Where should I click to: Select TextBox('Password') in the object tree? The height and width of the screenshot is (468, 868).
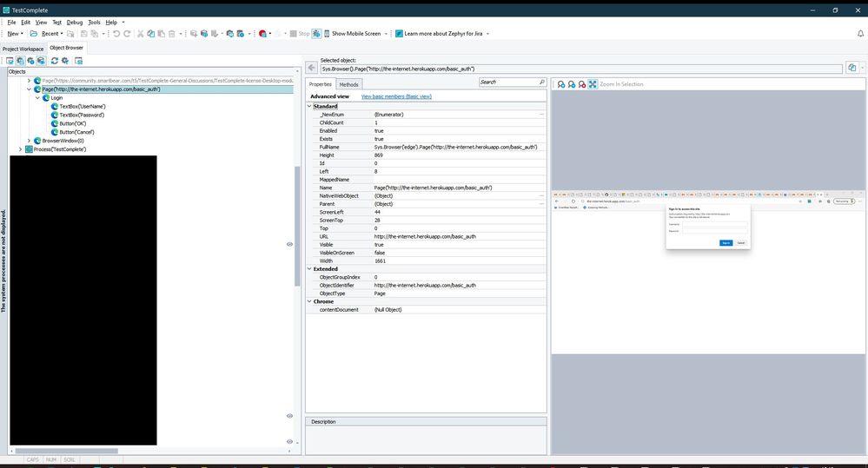[82, 115]
